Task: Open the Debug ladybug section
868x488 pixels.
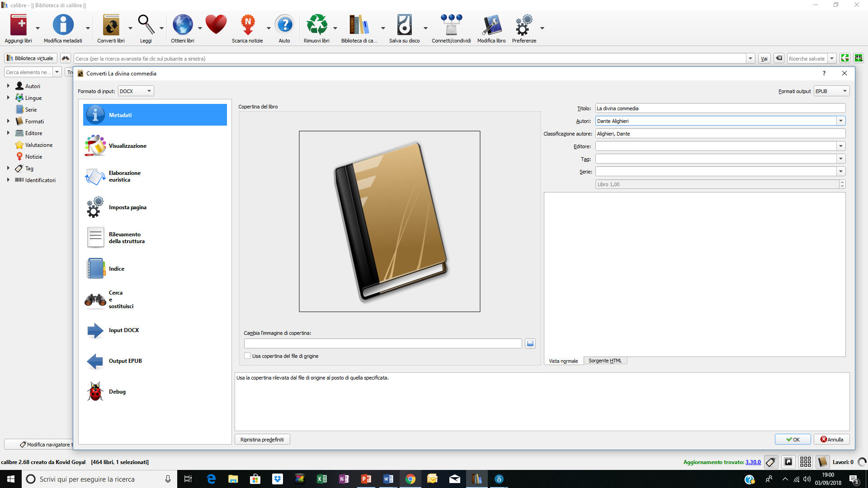Action: [x=155, y=392]
